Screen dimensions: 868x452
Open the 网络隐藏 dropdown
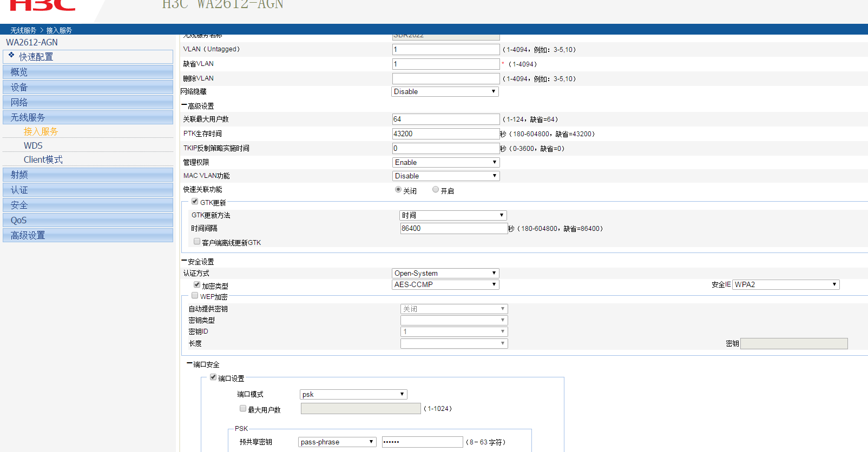(445, 92)
